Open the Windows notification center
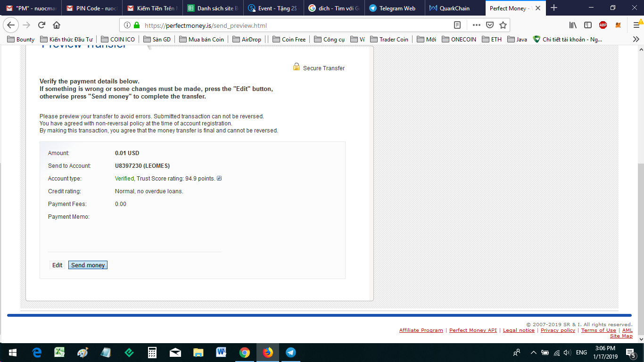The image size is (644, 362). 631,353
